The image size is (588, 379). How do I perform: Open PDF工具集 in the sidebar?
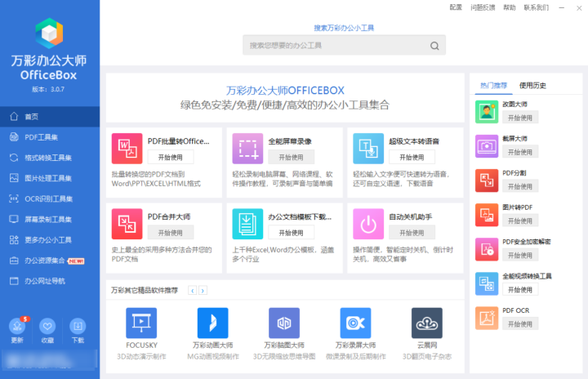pyautogui.click(x=50, y=137)
